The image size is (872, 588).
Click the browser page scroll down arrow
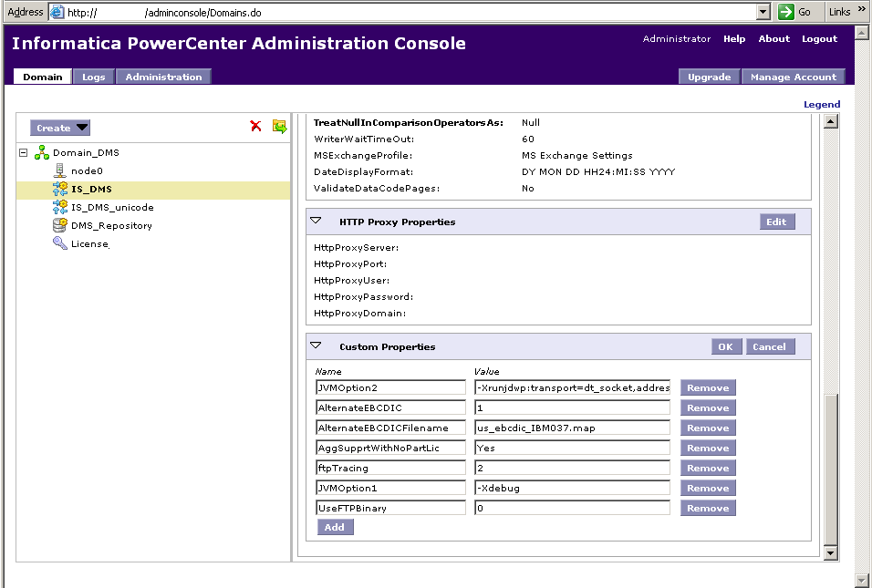tap(861, 580)
